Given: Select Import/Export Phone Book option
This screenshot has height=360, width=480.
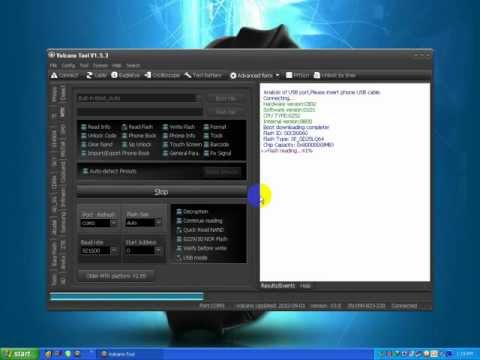Looking at the screenshot, I should (x=116, y=153).
